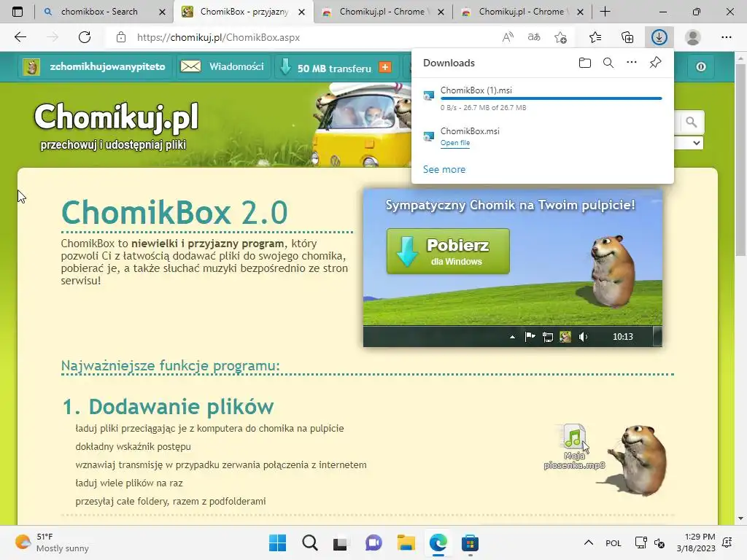This screenshot has height=560, width=747.
Task: Click Open file under ChomikBox.msi
Action: tap(455, 143)
